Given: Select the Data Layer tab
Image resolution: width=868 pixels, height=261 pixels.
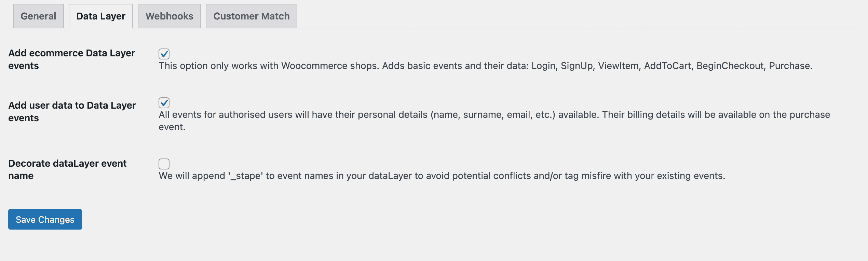Looking at the screenshot, I should (101, 16).
